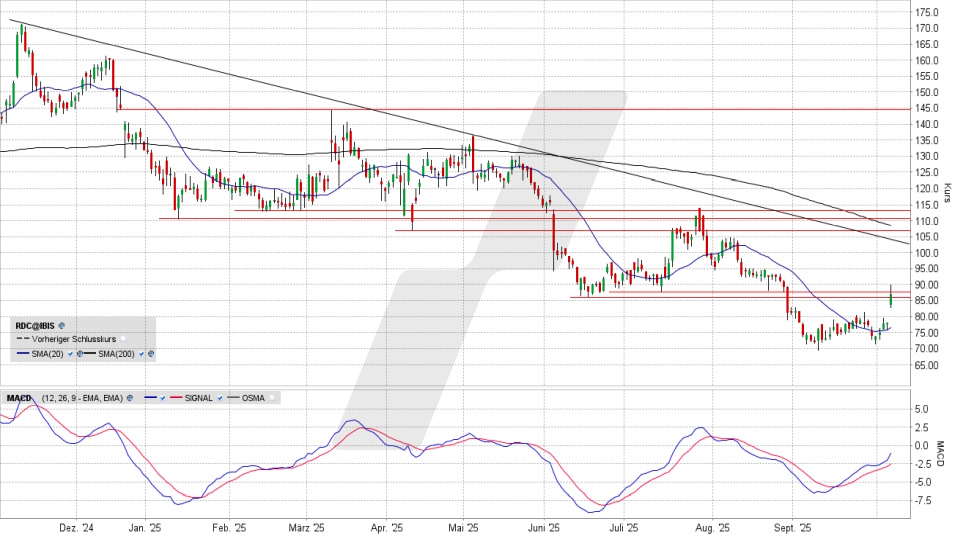Open SMA(200) indicator settings icon
Image resolution: width=960 pixels, height=540 pixels.
(x=151, y=354)
